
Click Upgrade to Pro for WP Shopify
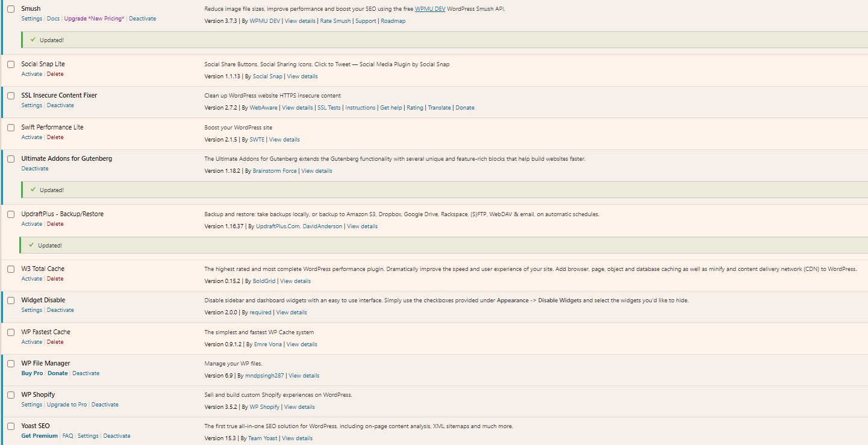(x=67, y=405)
